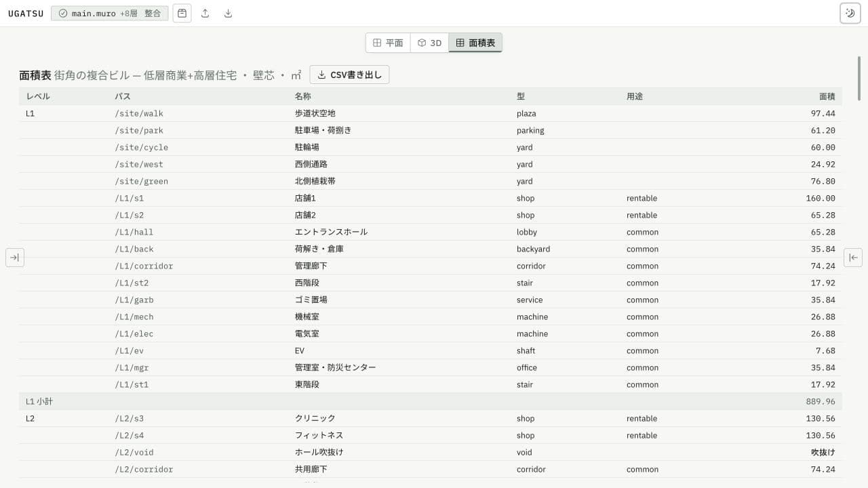Click the 歩道状空地 name cell
Viewport: 868px width, 488px height.
315,113
